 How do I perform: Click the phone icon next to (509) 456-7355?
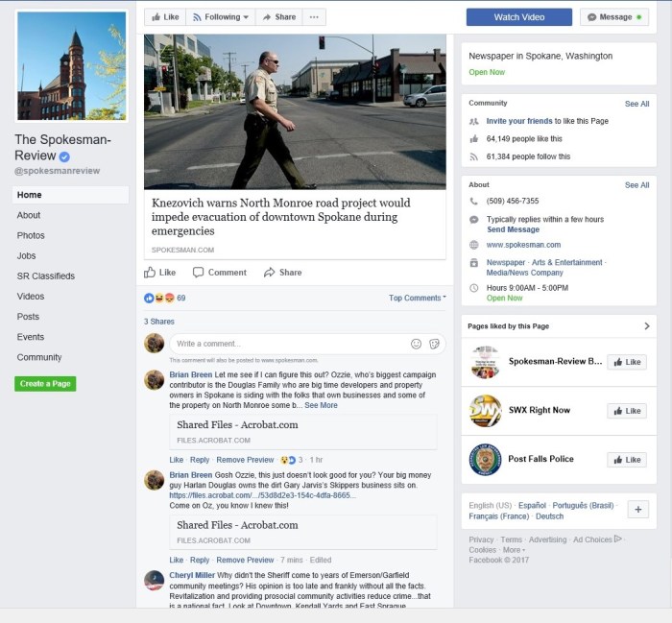tap(474, 201)
